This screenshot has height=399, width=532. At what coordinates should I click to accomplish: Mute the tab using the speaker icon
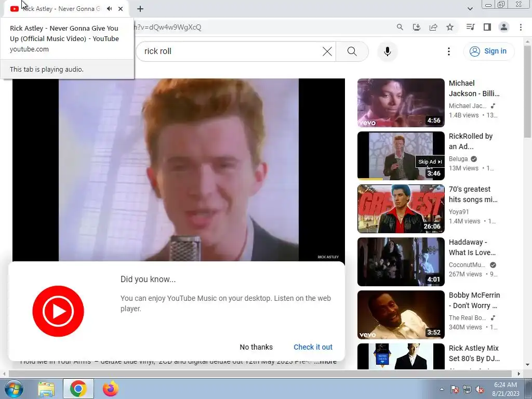109,9
